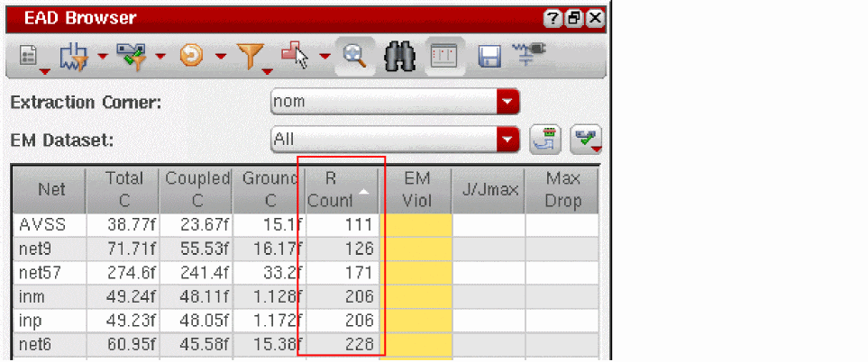
Task: Sort by the EM Viol column header
Action: tap(416, 190)
